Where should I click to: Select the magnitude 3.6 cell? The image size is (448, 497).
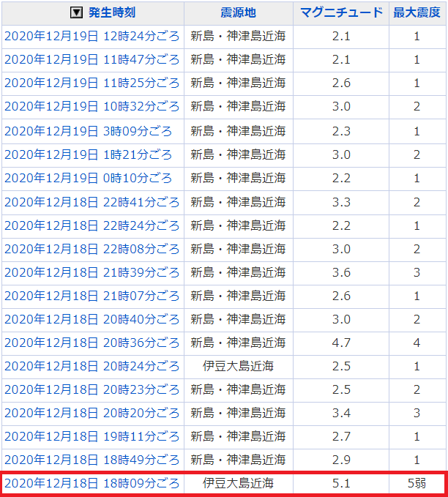(341, 272)
